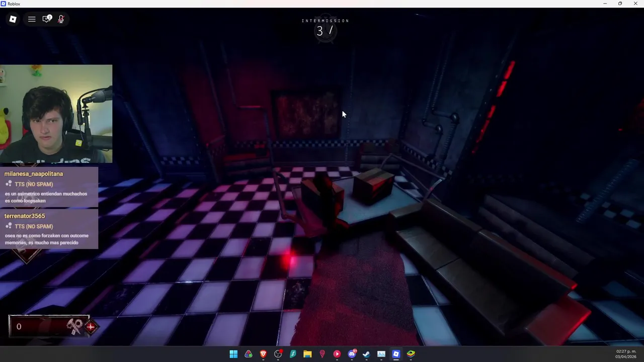Image resolution: width=644 pixels, height=362 pixels.
Task: Switch to Steam in taskbar
Action: [366, 354]
